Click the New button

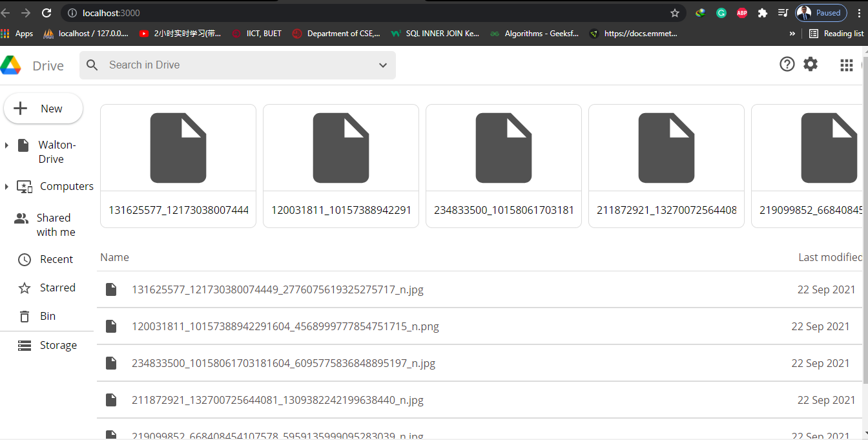(x=43, y=108)
